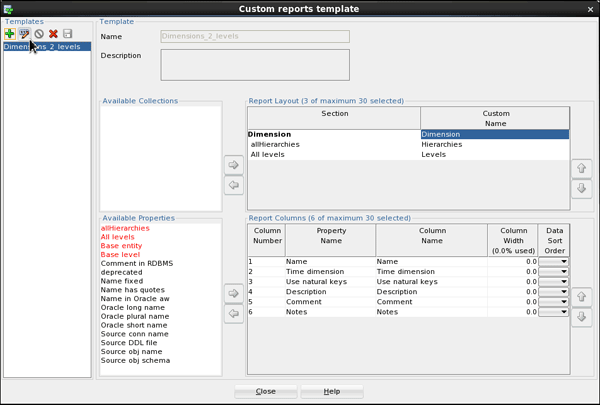Select 'Comment in RDBMS' in Available Properties

click(x=136, y=264)
